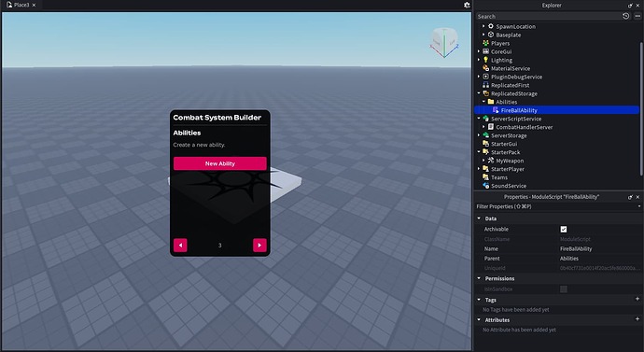This screenshot has width=644, height=352.
Task: Expand the Baseplate tree node
Action: click(x=483, y=35)
